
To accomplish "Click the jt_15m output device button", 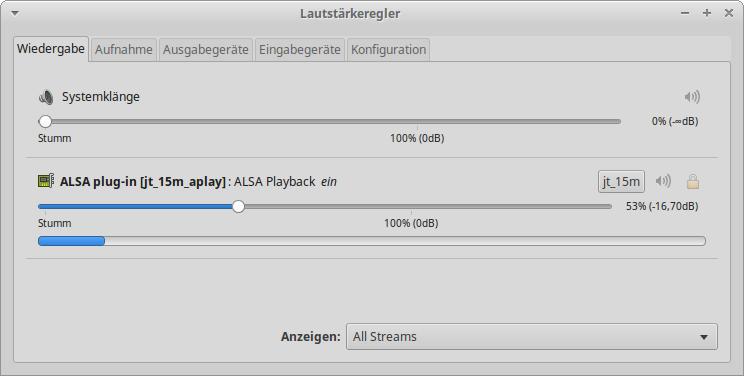I will coord(621,181).
